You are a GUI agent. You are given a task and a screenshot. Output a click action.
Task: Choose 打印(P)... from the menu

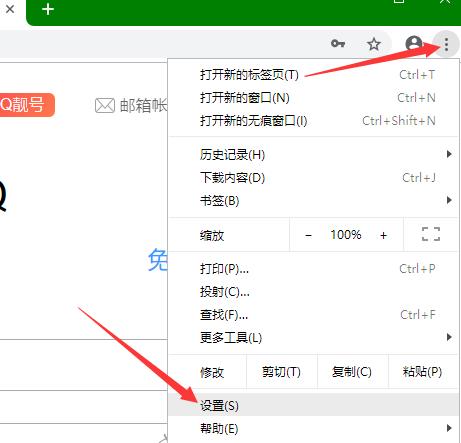click(x=313, y=269)
